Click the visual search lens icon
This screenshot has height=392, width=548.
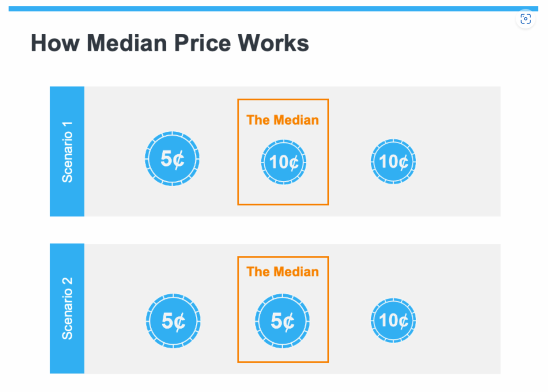525,19
